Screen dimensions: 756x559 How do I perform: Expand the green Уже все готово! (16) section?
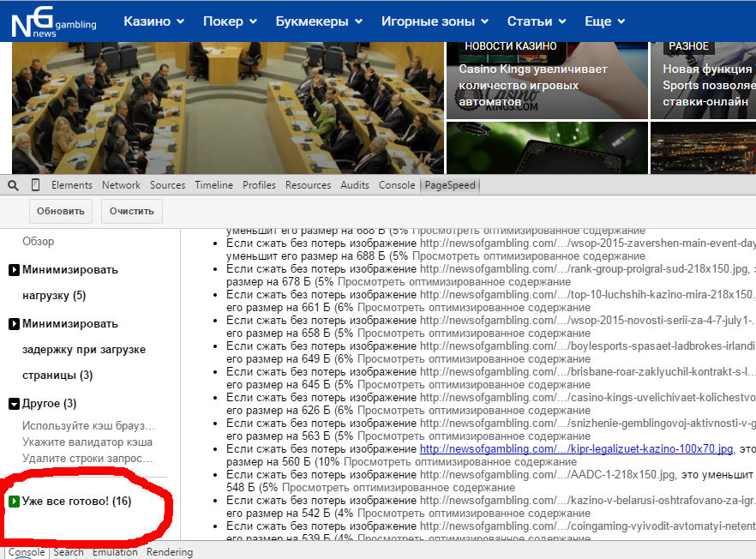point(15,501)
